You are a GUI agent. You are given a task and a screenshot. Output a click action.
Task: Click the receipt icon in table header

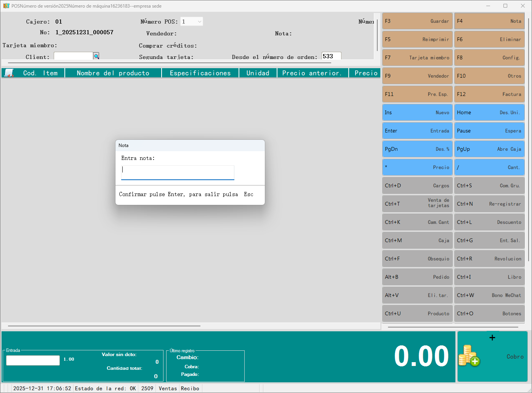(x=9, y=73)
